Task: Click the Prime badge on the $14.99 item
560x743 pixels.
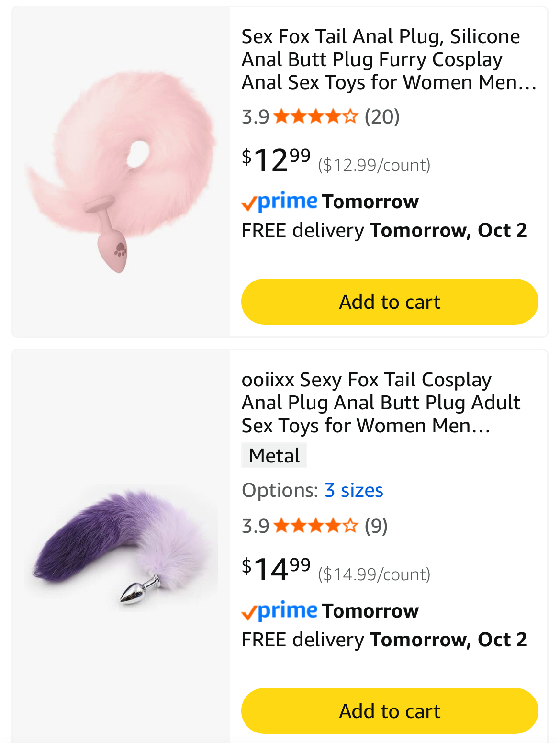Action: 280,611
